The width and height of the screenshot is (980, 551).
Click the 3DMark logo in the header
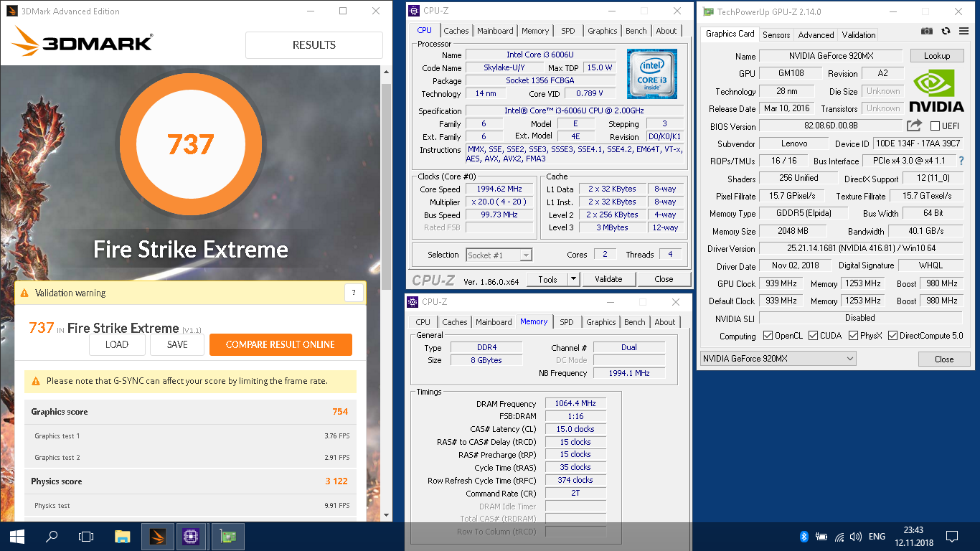[x=82, y=43]
